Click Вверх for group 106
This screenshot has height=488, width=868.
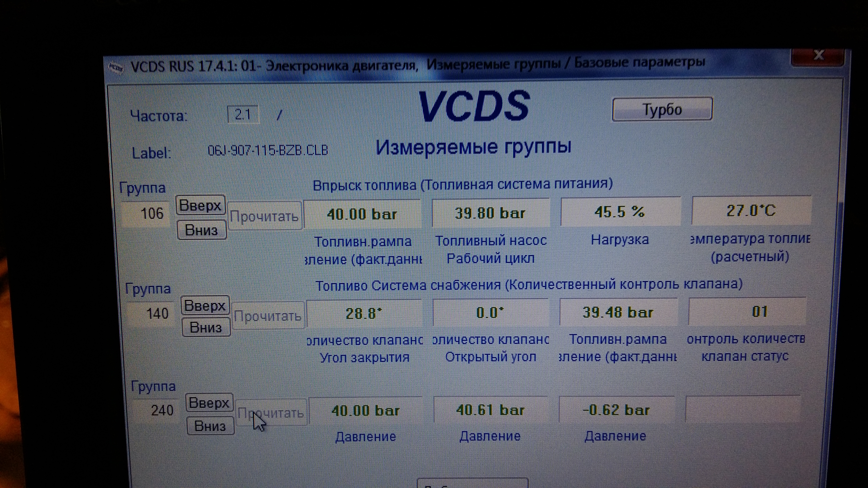click(200, 205)
